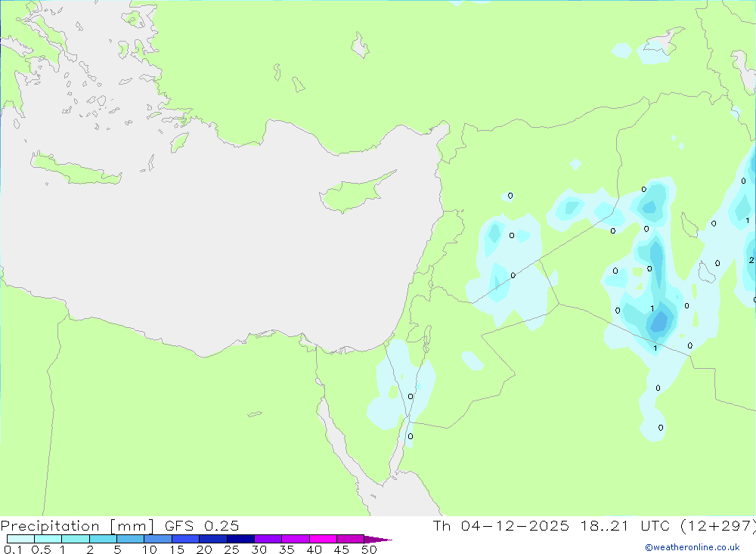This screenshot has height=554, width=756.
Task: Click the 0.1–0.5 mm palest cyan legend swatch
Action: 20,539
